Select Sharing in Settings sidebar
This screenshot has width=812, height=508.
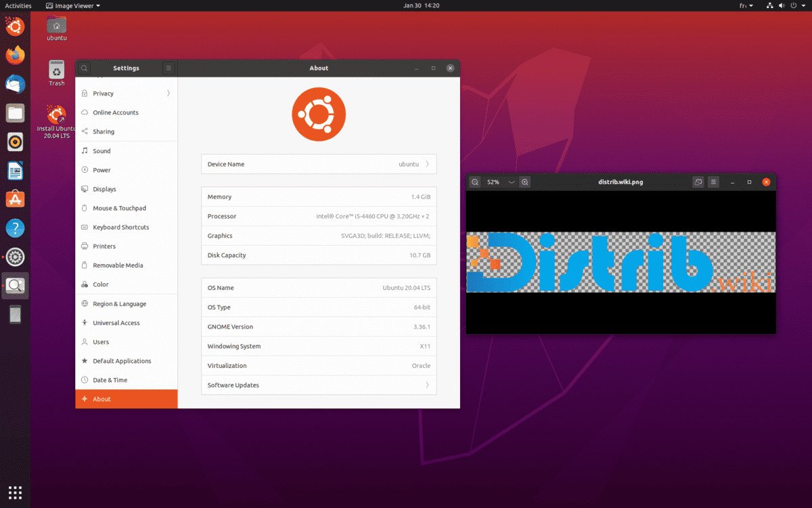[x=127, y=131]
